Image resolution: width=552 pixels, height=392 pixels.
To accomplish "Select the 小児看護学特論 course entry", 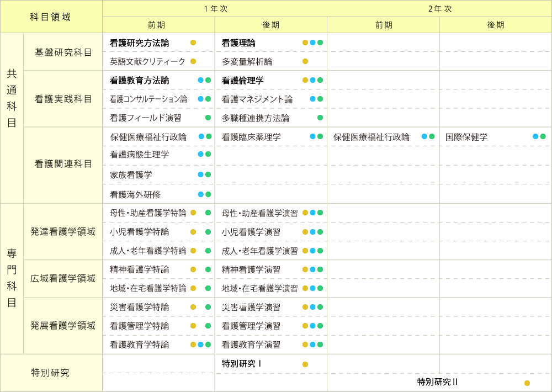I will (x=140, y=232).
